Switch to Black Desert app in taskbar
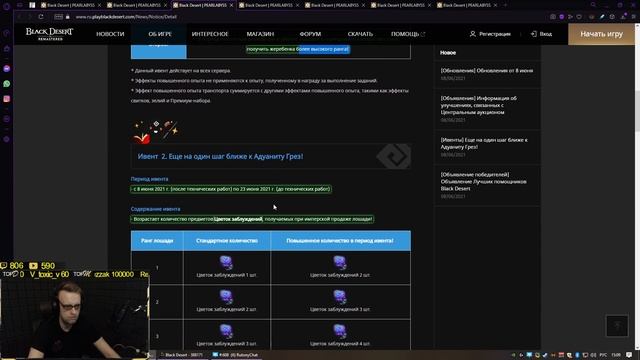This screenshot has height=360, width=640. coord(181,355)
